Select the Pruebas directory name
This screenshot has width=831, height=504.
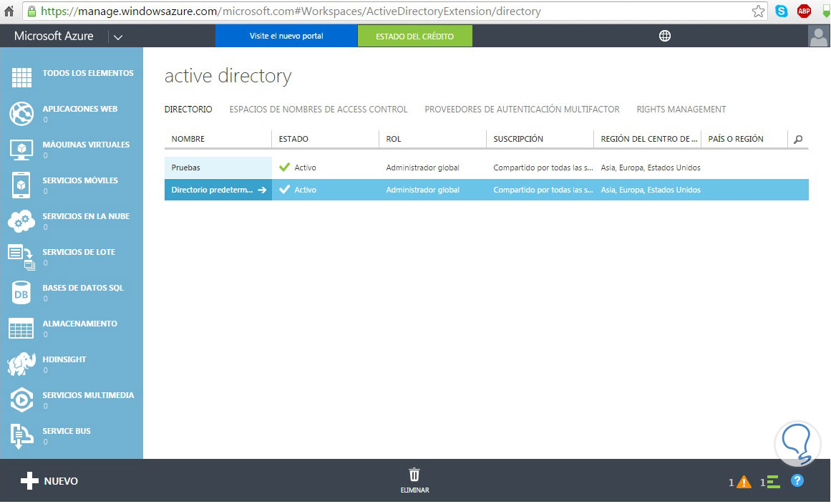pyautogui.click(x=185, y=168)
